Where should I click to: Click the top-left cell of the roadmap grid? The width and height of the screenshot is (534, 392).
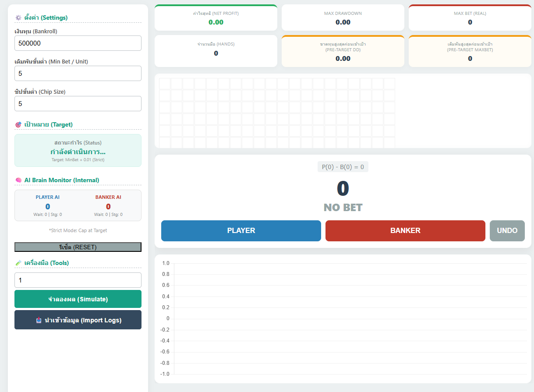[165, 84]
